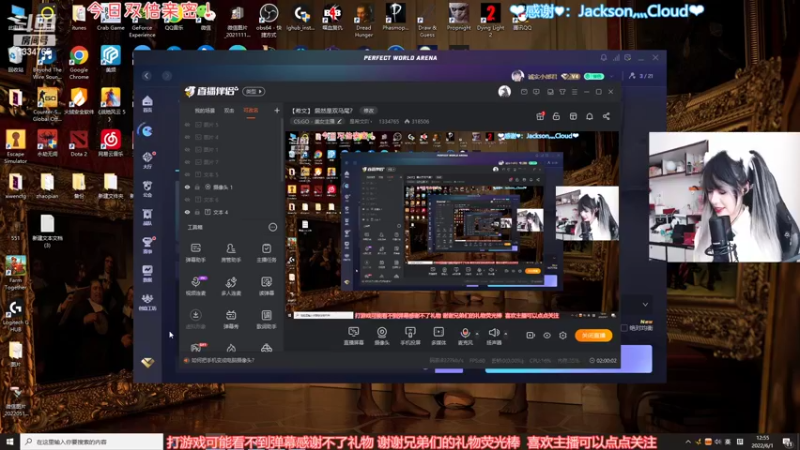Toggle the stream preview eye icon
This screenshot has width=800, height=450.
(547, 336)
